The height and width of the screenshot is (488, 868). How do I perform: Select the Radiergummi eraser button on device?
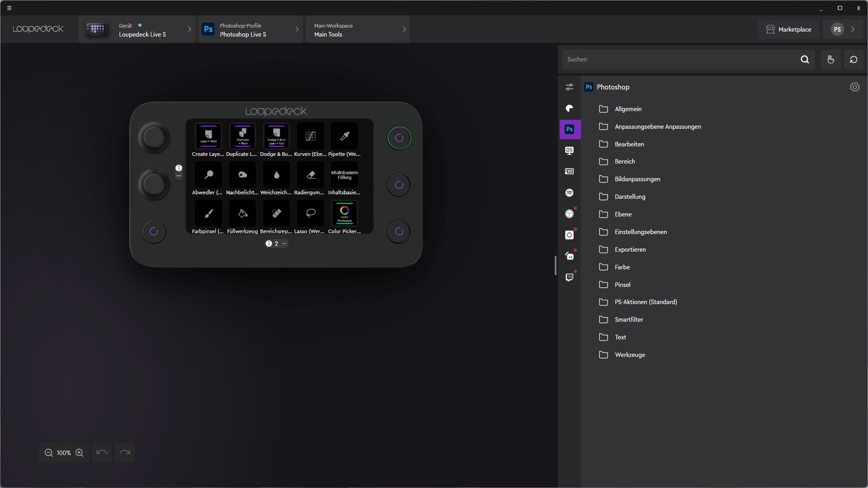(x=310, y=175)
